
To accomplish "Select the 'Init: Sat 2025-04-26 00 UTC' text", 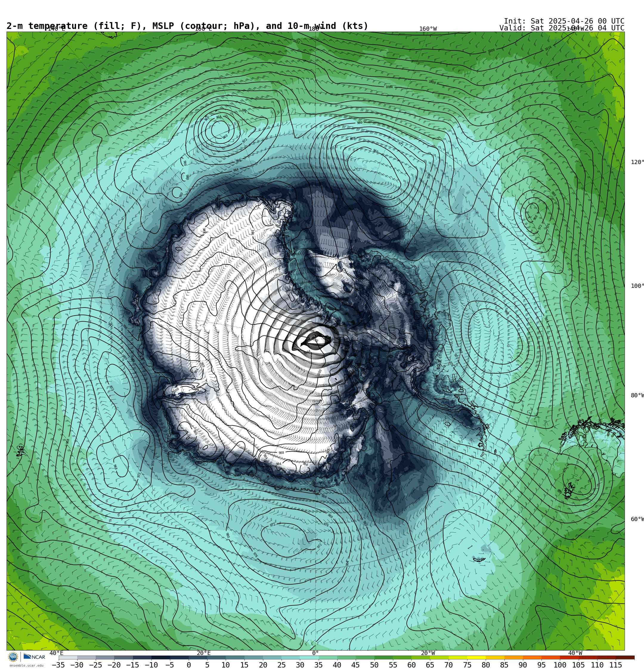I will click(564, 21).
